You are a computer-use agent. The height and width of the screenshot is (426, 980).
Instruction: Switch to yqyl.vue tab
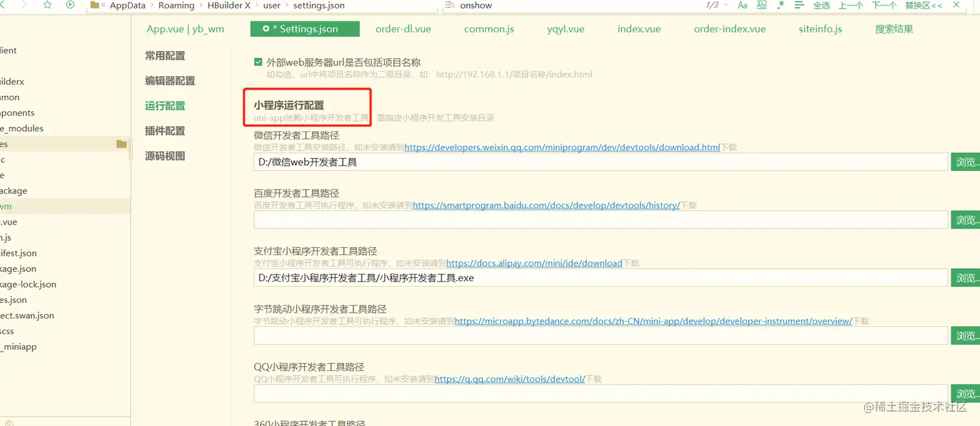tap(566, 29)
